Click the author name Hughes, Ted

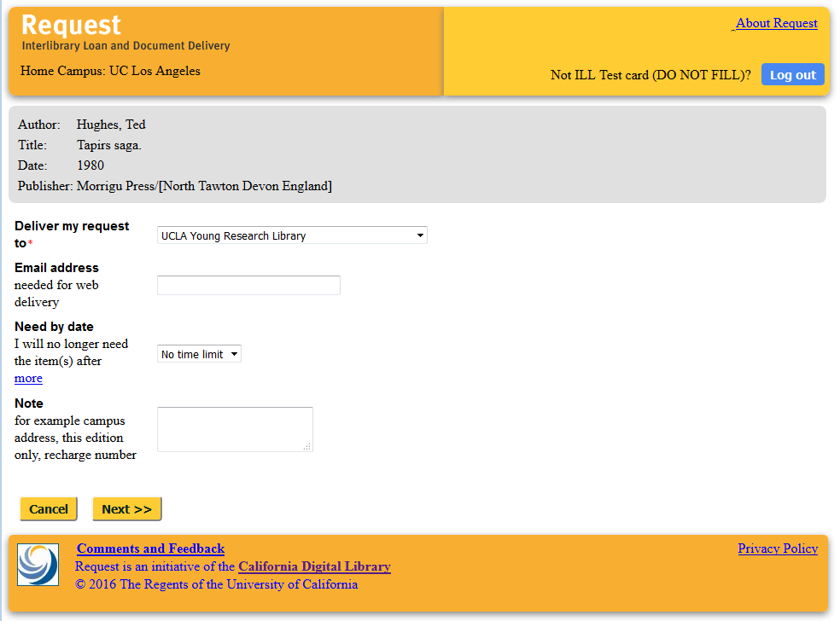(111, 125)
